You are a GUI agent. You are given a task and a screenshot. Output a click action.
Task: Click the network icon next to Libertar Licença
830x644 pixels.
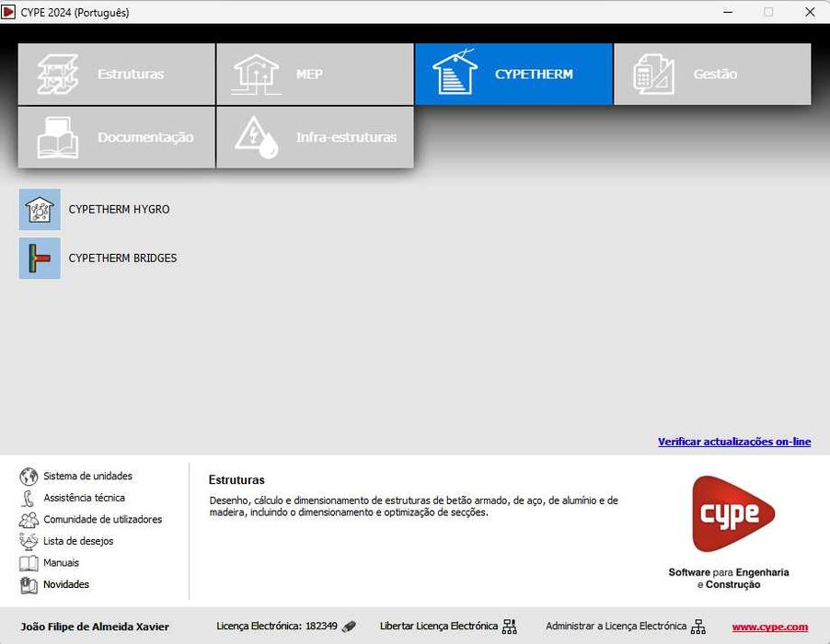coord(509,627)
